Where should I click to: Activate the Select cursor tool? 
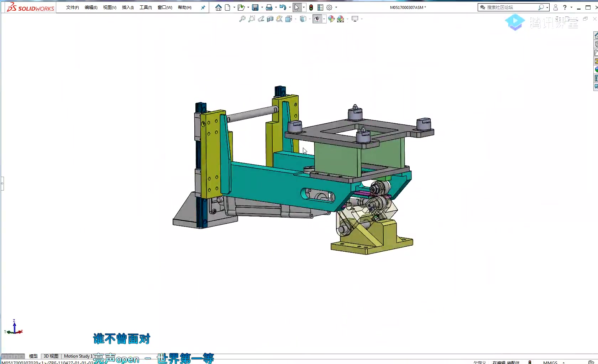(297, 7)
